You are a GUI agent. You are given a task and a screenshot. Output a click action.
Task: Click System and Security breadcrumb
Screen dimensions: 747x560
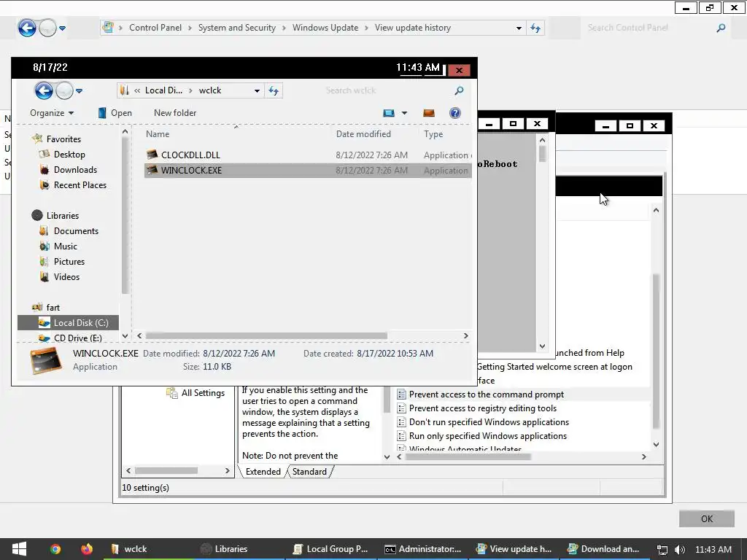[237, 28]
